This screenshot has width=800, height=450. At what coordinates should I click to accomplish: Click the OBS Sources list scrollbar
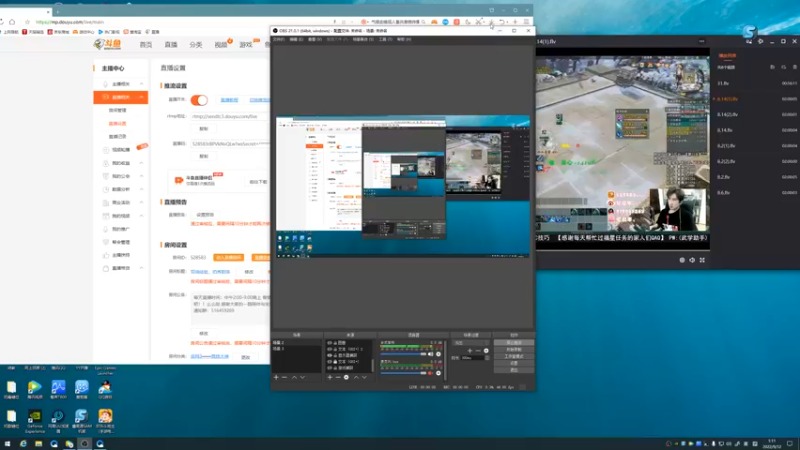coord(372,365)
